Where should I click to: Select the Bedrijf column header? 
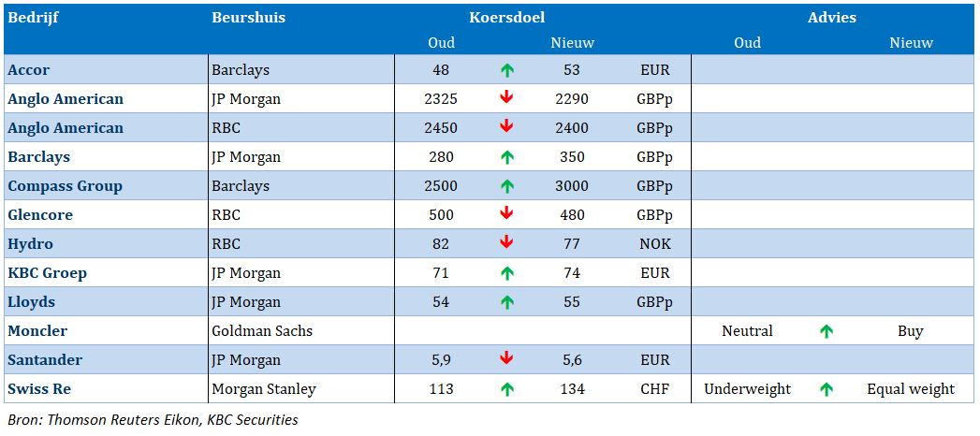pos(33,18)
